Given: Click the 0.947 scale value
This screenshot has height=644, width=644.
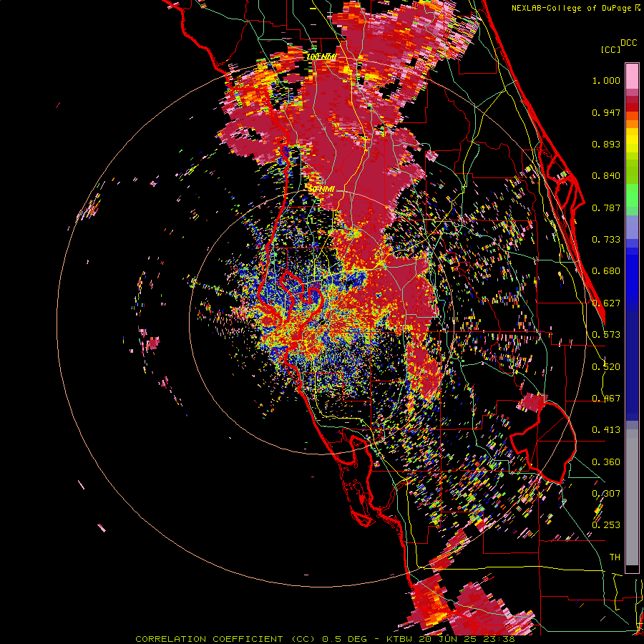Looking at the screenshot, I should pyautogui.click(x=606, y=112).
